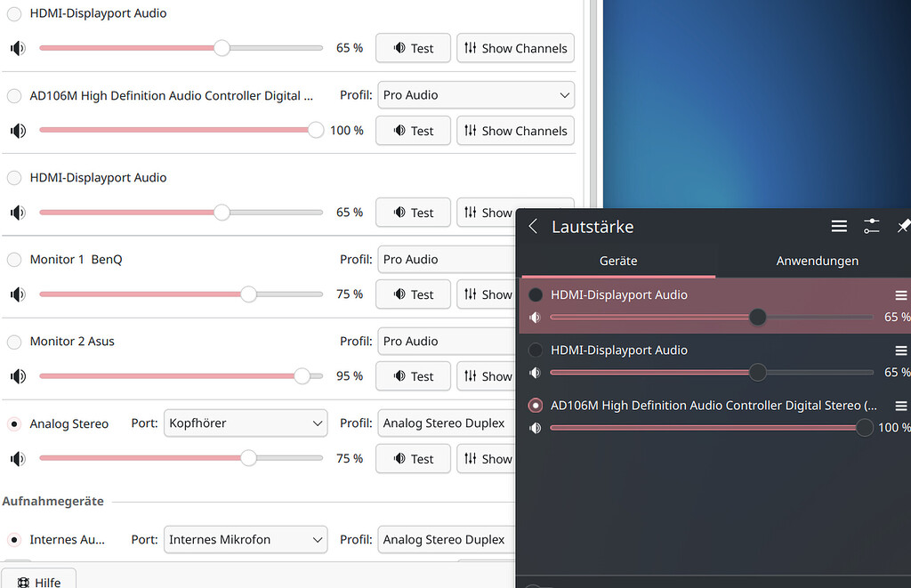Pin the Lautstärke popup open

coord(903,226)
